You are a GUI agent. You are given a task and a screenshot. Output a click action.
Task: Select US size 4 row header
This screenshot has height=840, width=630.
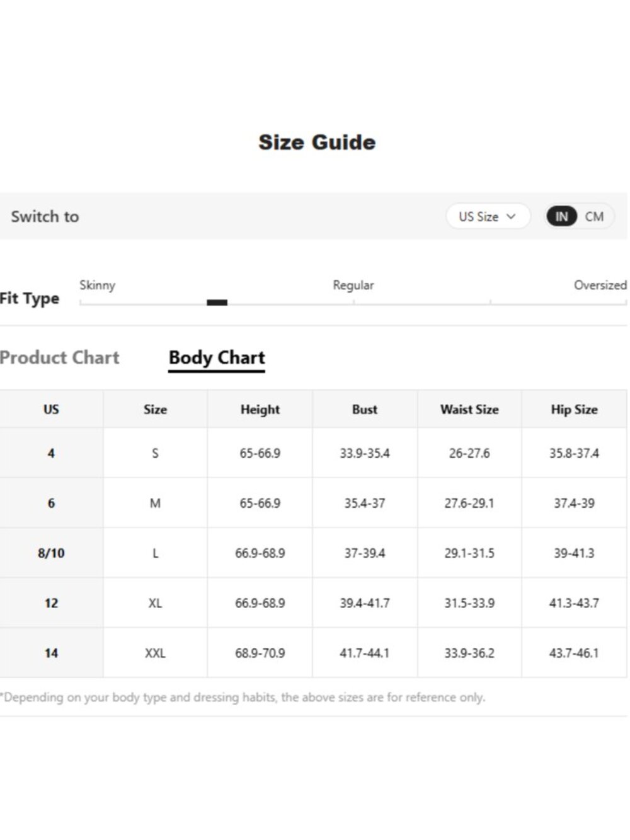(x=51, y=452)
